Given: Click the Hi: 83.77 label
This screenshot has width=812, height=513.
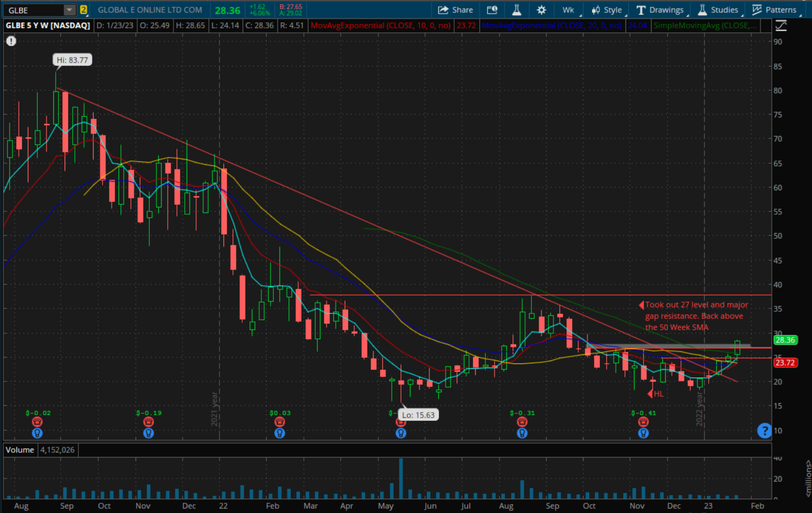Looking at the screenshot, I should click(72, 60).
